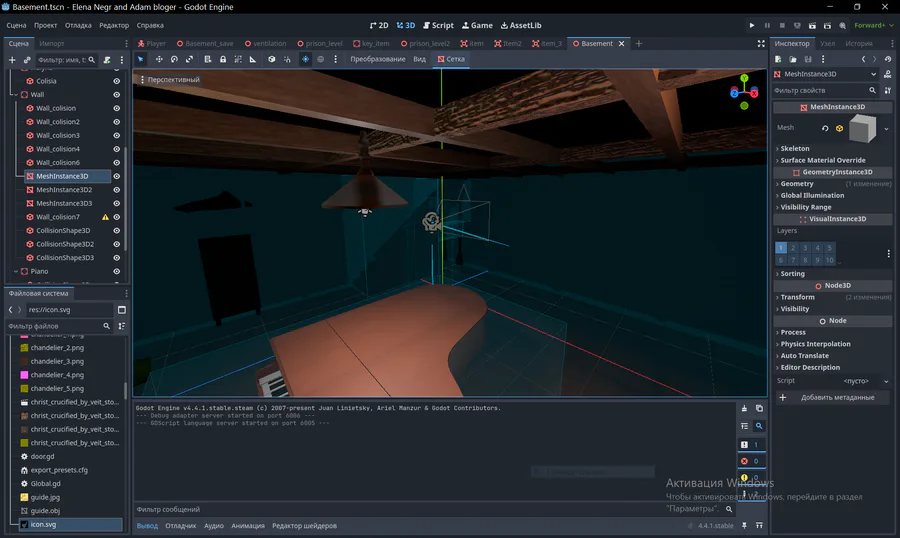Activate the Scale mode tool
Viewport: 900px width, 538px height.
[189, 59]
